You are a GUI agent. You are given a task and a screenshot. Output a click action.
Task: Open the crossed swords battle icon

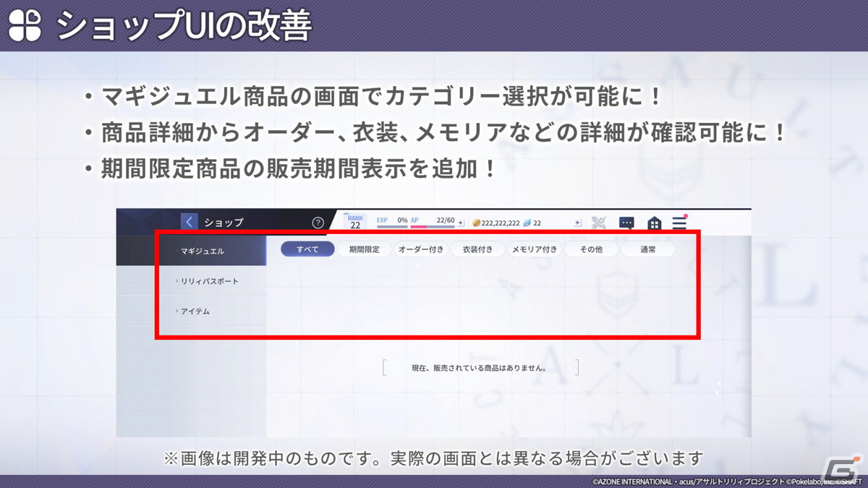[599, 223]
